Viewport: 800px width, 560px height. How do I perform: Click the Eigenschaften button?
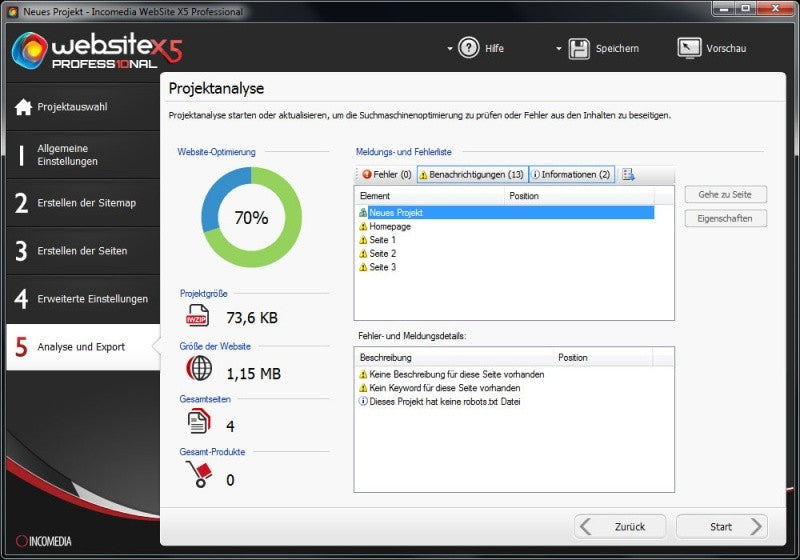click(725, 218)
